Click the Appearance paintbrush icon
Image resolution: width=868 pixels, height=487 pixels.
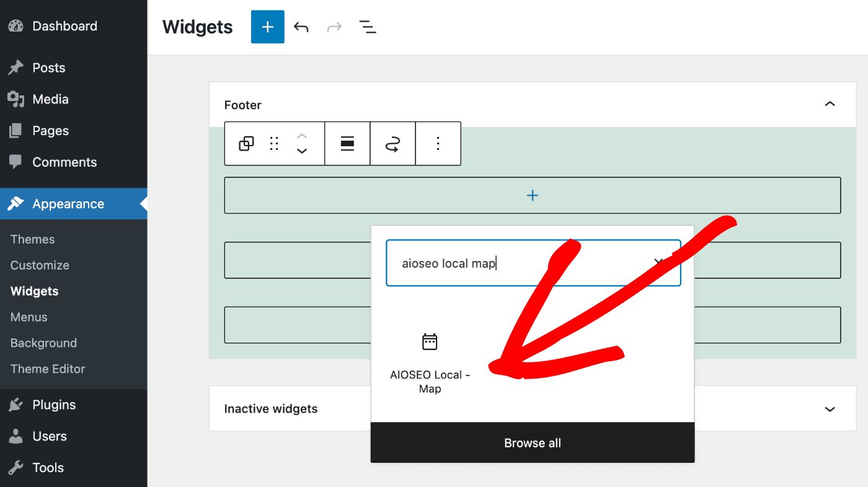tap(15, 204)
